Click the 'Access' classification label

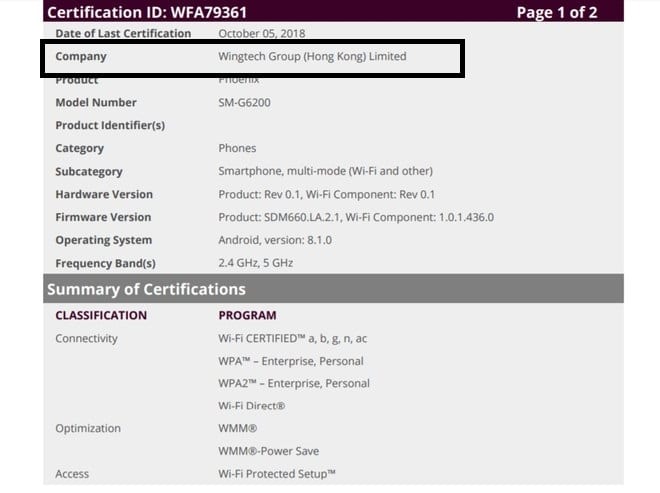(72, 474)
